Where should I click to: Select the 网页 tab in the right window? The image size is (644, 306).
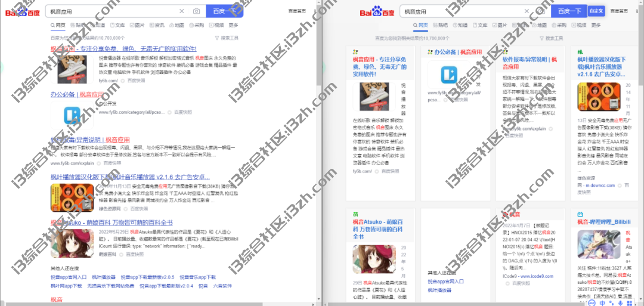click(x=420, y=25)
